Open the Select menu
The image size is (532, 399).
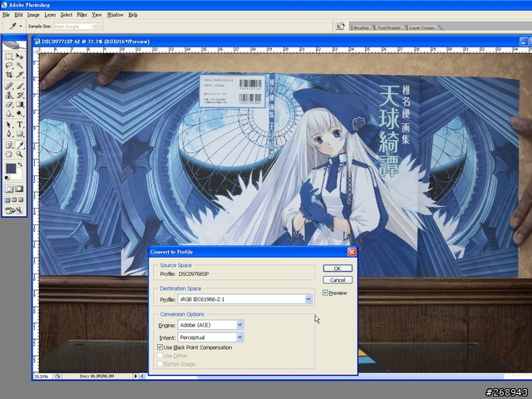point(66,15)
